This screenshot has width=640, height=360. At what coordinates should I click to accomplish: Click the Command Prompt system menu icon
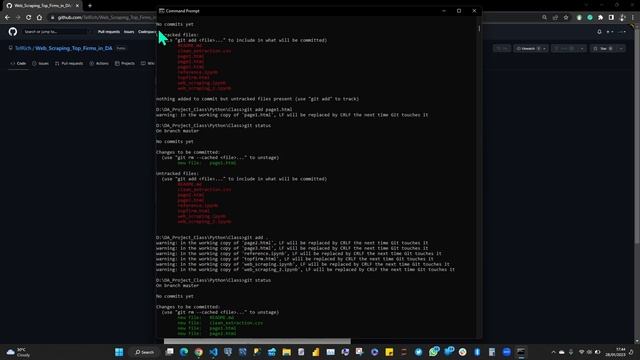(x=162, y=11)
